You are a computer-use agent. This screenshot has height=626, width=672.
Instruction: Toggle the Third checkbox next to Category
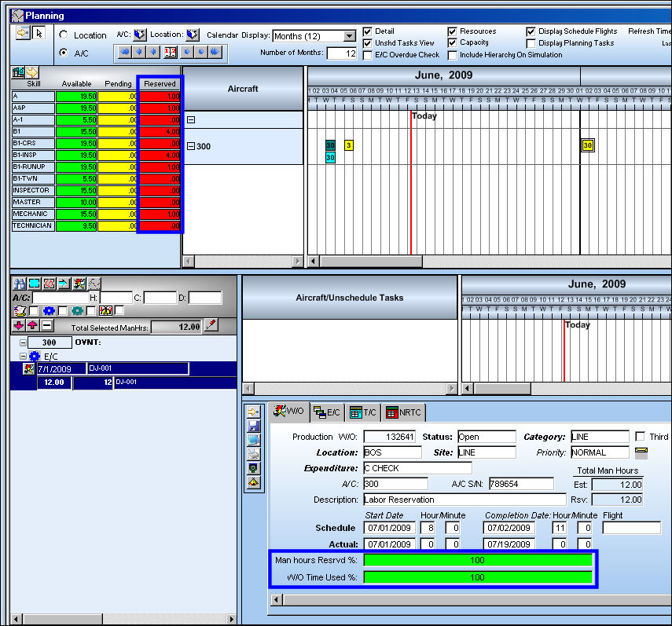[x=641, y=437]
